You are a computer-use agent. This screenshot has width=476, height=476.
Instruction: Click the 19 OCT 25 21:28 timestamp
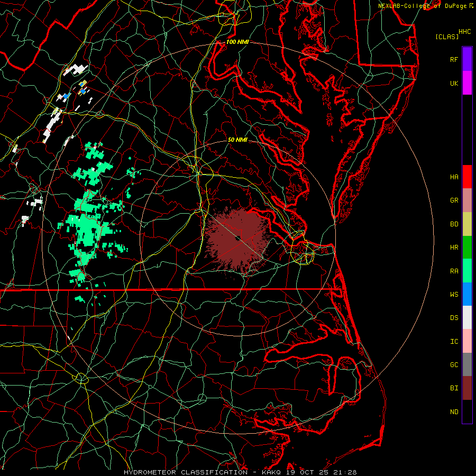point(322,472)
